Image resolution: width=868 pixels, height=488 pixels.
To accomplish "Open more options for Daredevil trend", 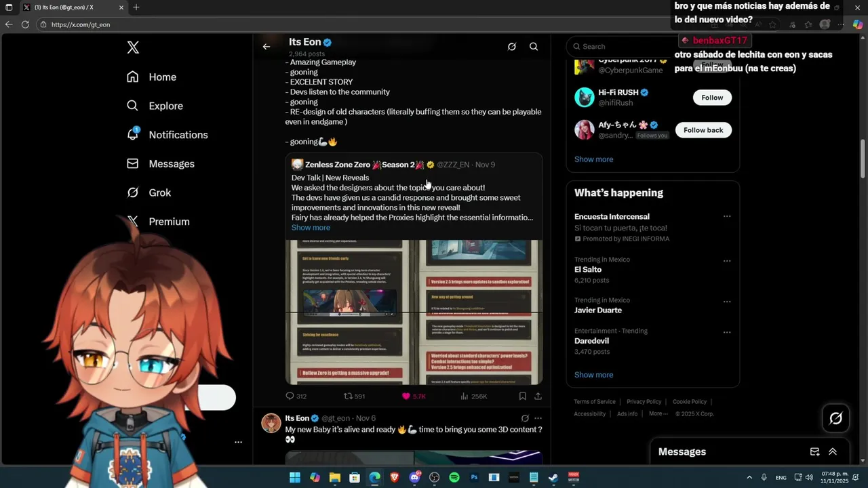I will (727, 332).
